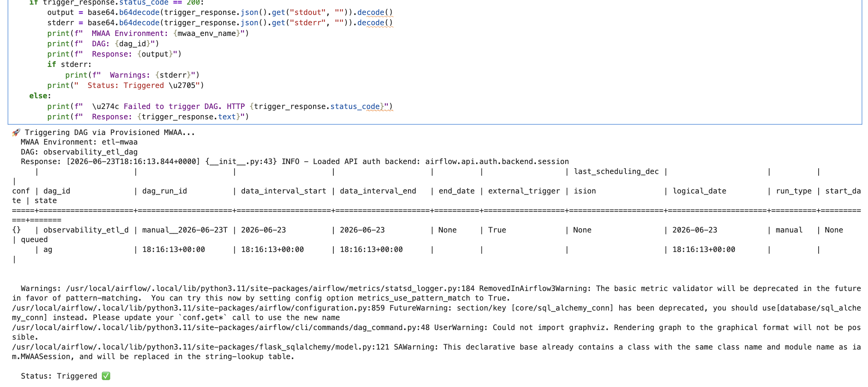Click 'Failed to trigger DAG. HTTP' string in code
The height and width of the screenshot is (387, 868).
(x=184, y=107)
